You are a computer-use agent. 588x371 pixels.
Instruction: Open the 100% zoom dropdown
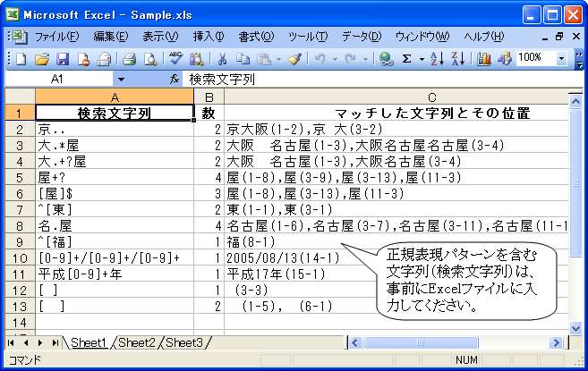tap(561, 57)
